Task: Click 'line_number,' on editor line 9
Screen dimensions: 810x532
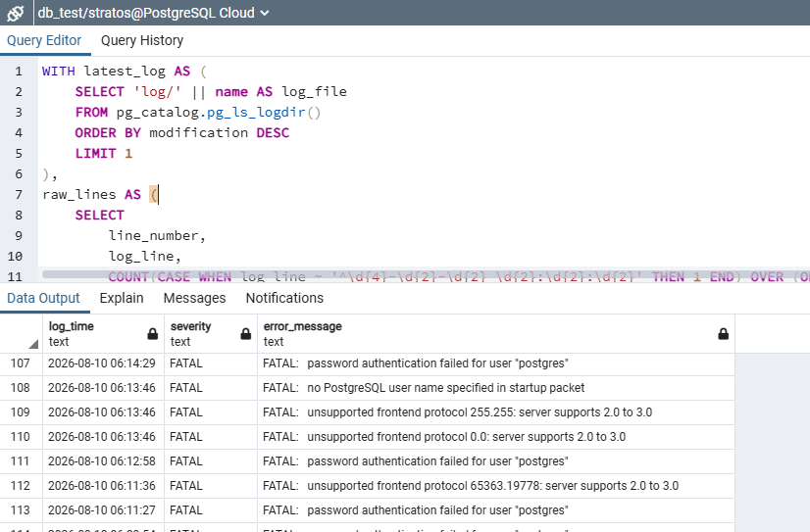Action: pos(158,236)
